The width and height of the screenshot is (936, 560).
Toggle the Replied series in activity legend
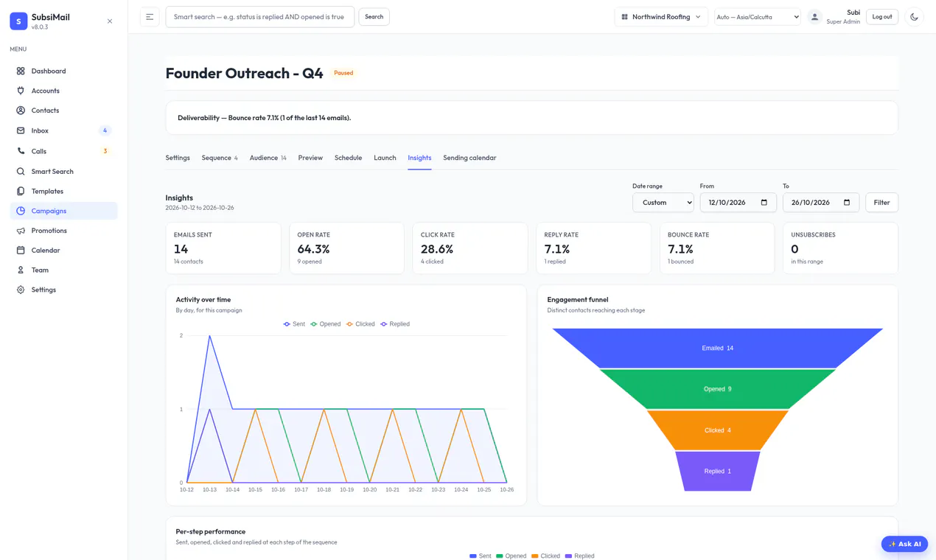(395, 324)
